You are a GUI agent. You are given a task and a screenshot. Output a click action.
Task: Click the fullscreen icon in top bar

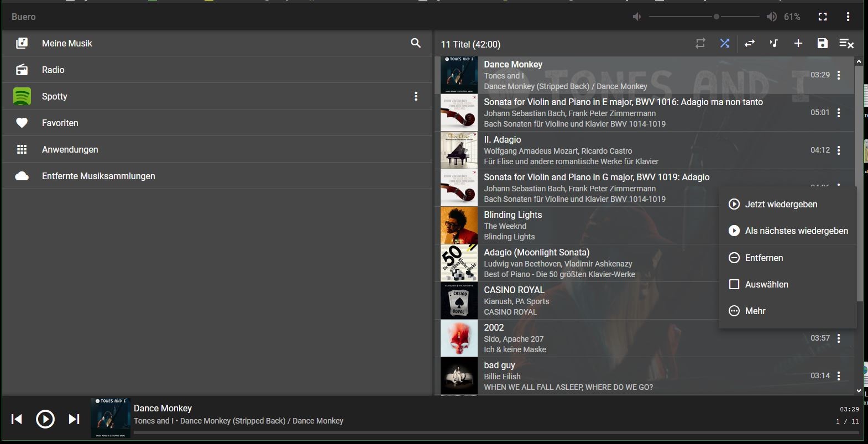pyautogui.click(x=823, y=17)
